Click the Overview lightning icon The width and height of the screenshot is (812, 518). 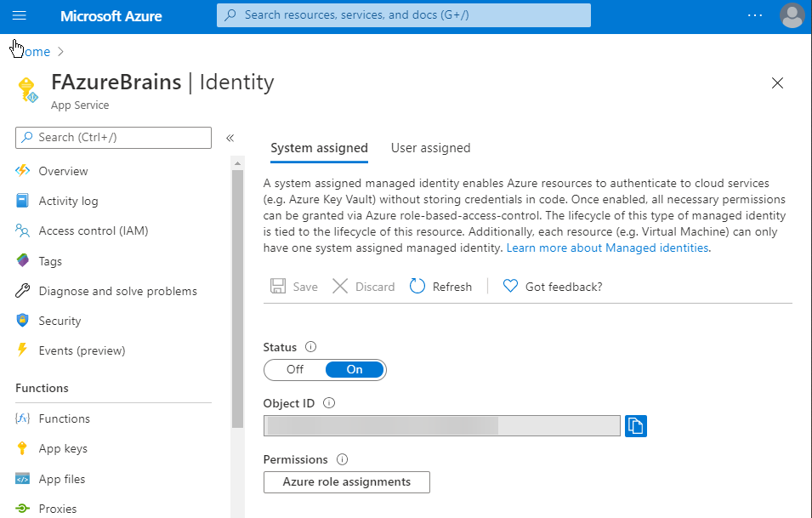22,170
